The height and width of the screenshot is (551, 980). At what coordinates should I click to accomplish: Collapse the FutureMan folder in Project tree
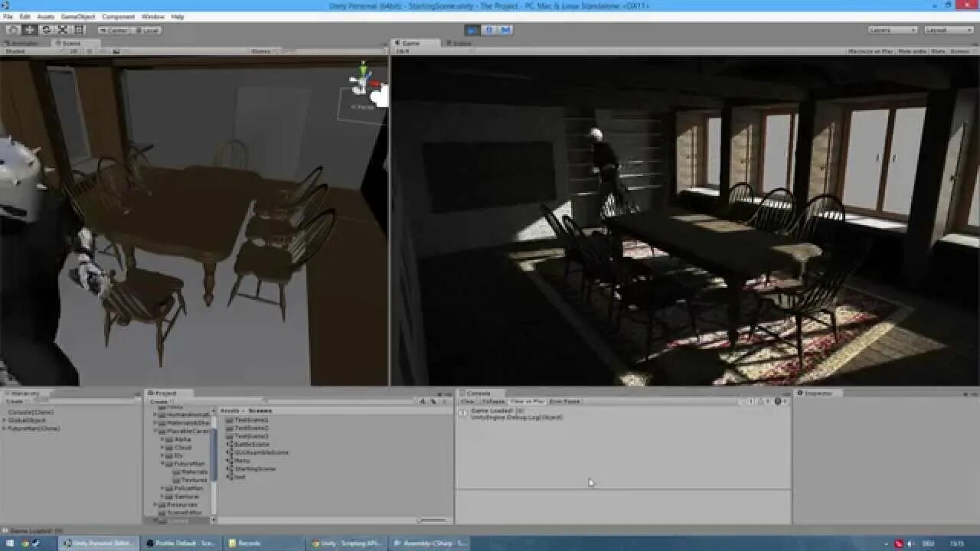pyautogui.click(x=163, y=464)
